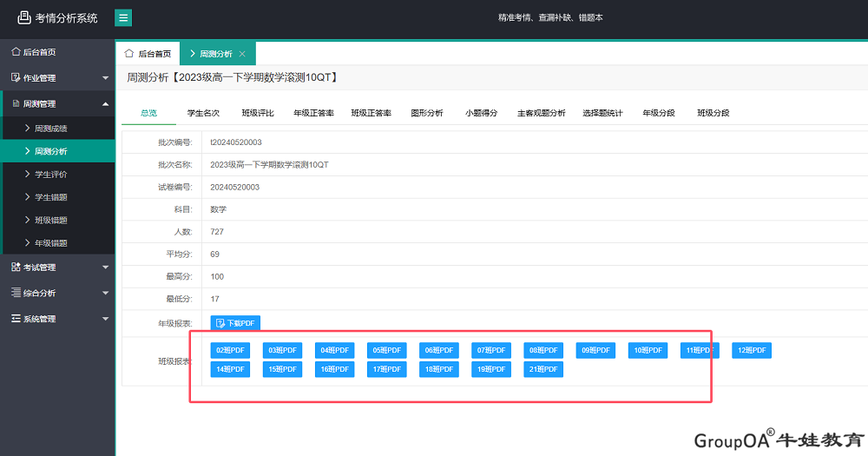Click the 周测管理 sidebar icon
The height and width of the screenshot is (456, 868).
[16, 103]
